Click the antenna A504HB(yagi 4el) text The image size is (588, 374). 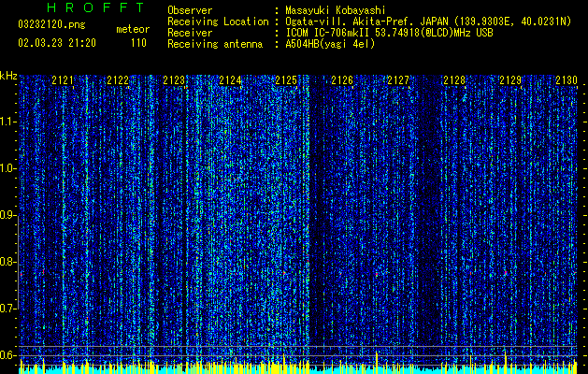pos(330,44)
